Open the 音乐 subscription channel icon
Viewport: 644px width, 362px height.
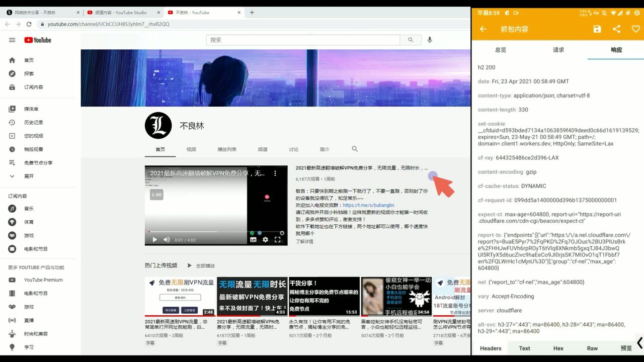[x=13, y=209]
